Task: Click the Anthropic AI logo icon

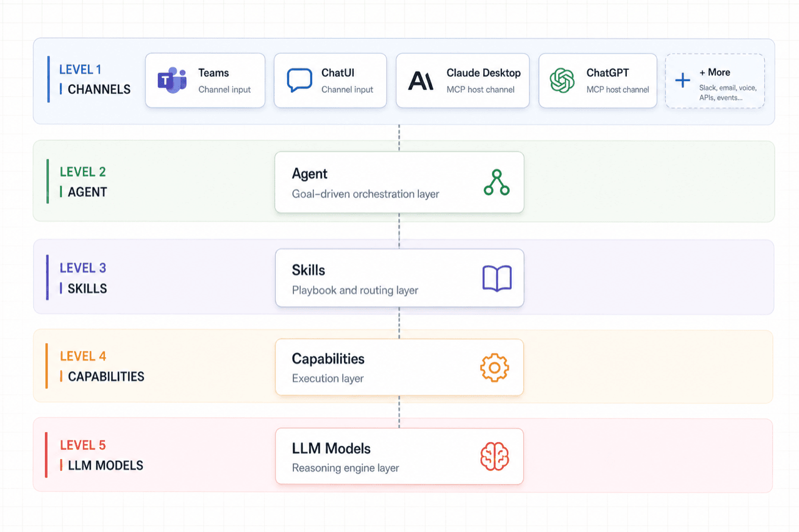Action: [421, 80]
